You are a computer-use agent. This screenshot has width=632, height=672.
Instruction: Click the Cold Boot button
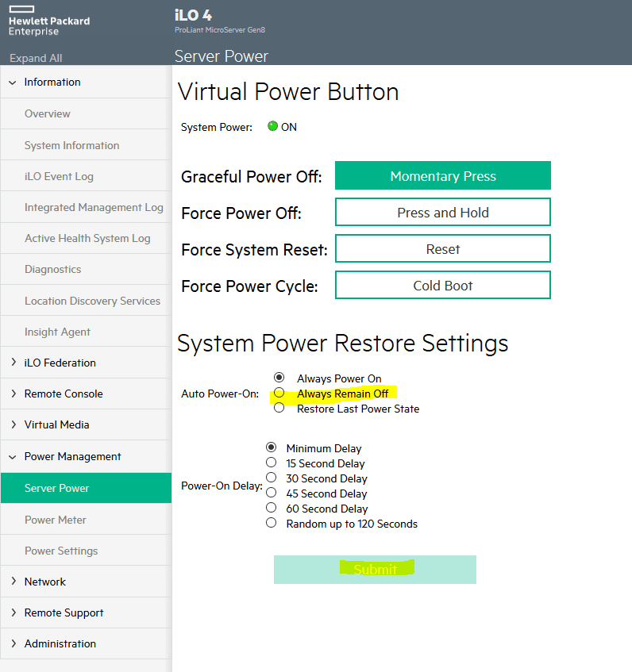[443, 285]
